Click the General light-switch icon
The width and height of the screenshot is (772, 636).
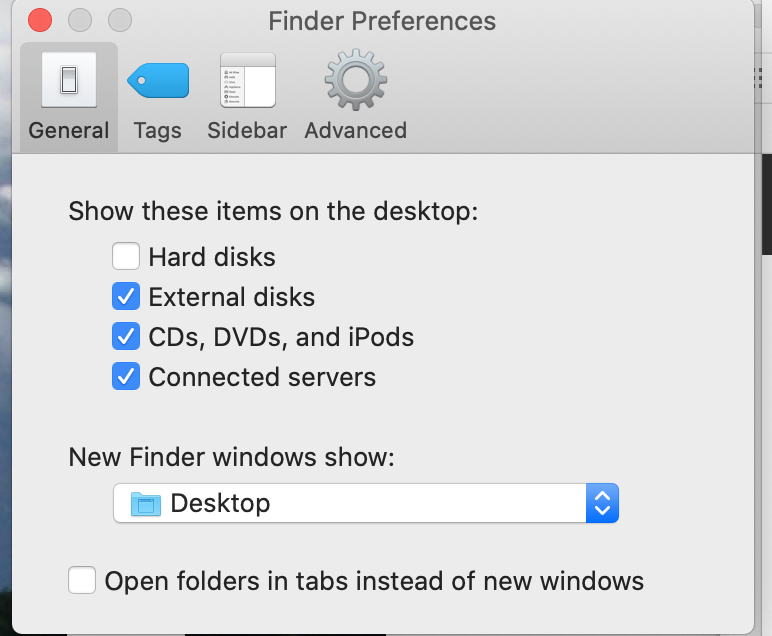68,80
